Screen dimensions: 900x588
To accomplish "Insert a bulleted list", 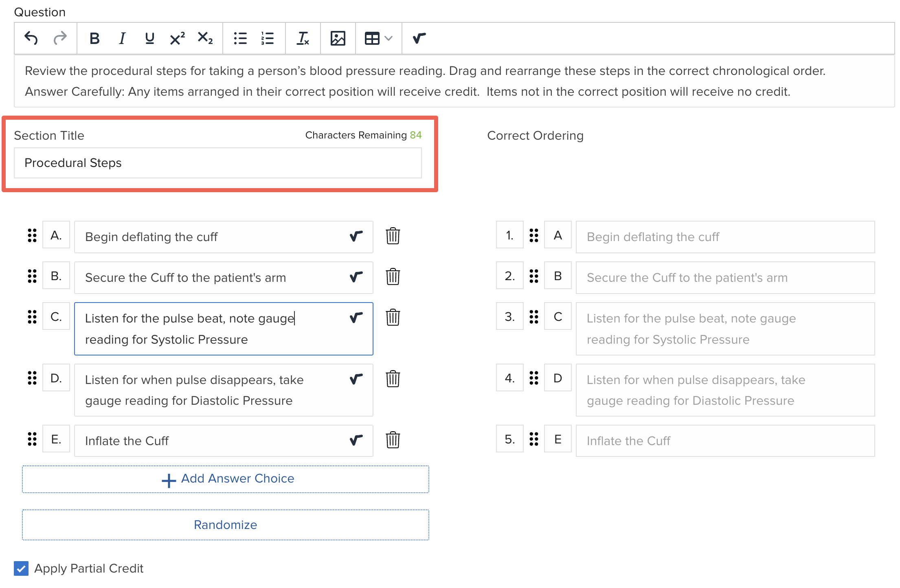I will [240, 38].
